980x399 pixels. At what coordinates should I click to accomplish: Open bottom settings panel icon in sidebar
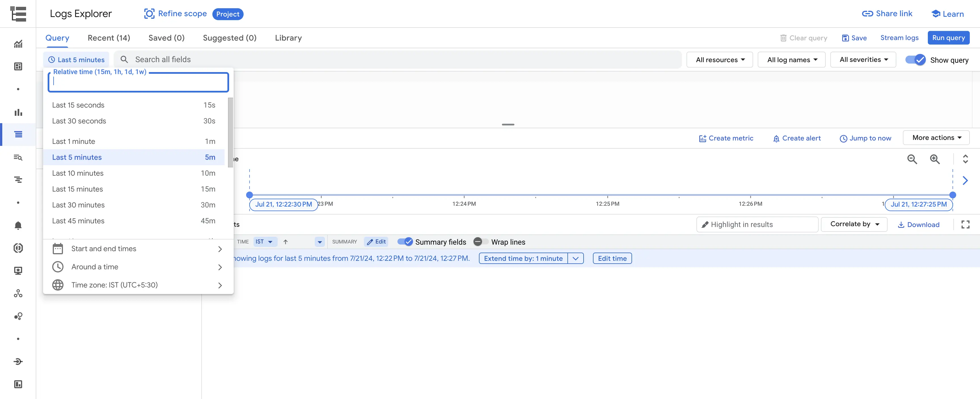click(x=18, y=384)
